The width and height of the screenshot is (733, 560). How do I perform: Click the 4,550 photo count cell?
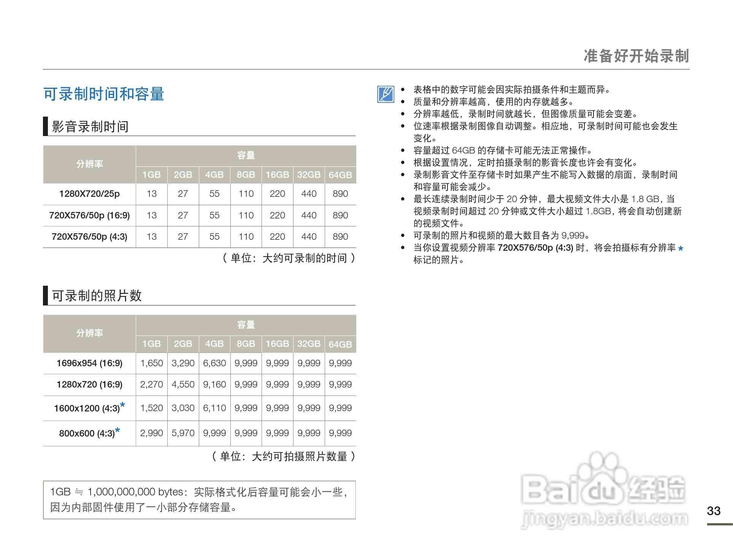coord(183,384)
